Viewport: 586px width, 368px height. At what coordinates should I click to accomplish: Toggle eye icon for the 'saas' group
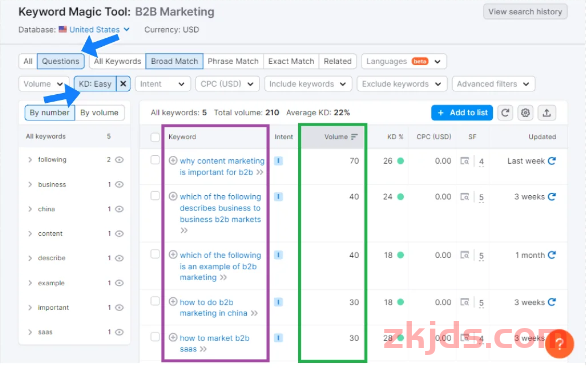click(119, 332)
